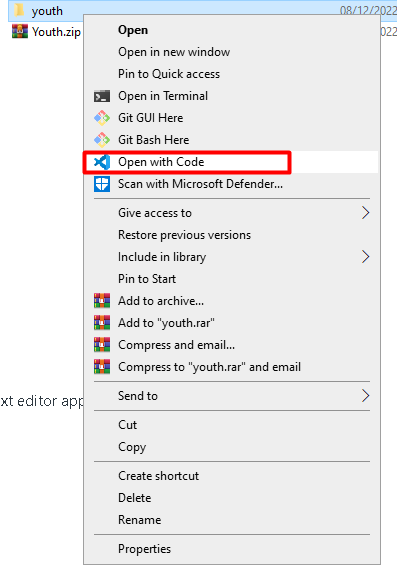Open the Properties entry
This screenshot has height=577, width=397.
tap(144, 549)
